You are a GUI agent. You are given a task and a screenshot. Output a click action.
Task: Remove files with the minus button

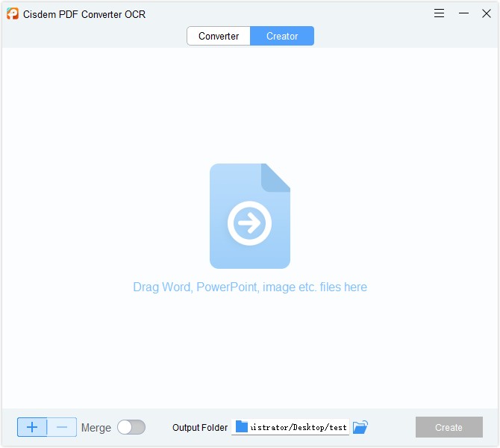coord(62,427)
